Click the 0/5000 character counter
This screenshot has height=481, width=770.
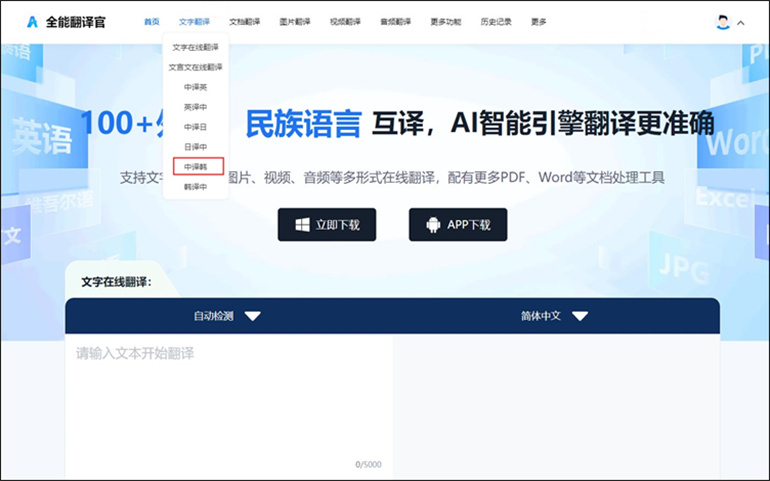[368, 464]
